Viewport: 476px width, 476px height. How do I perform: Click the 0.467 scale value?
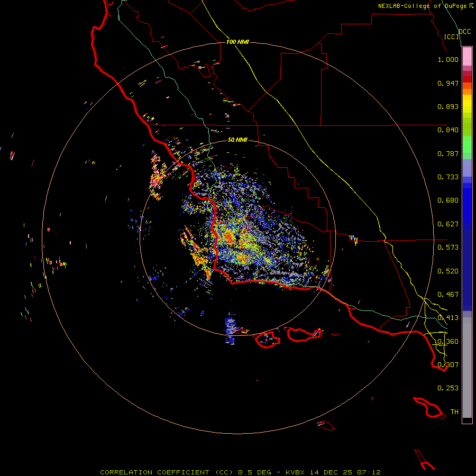point(448,295)
